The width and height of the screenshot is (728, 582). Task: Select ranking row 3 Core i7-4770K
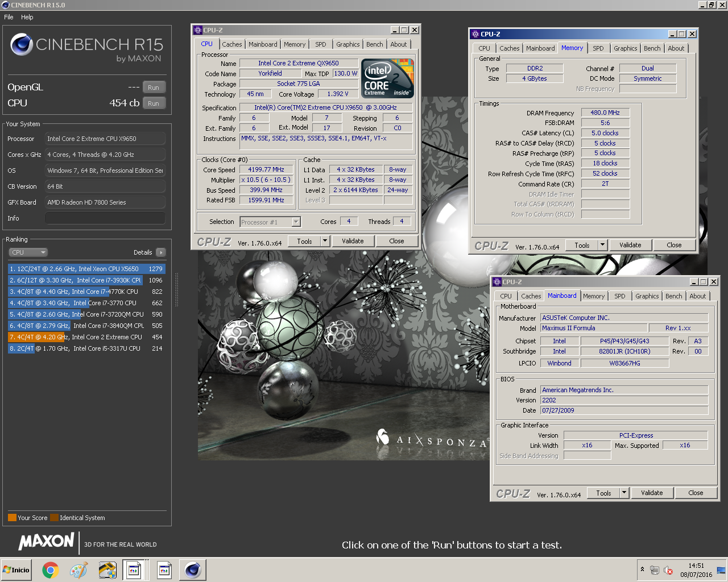86,292
